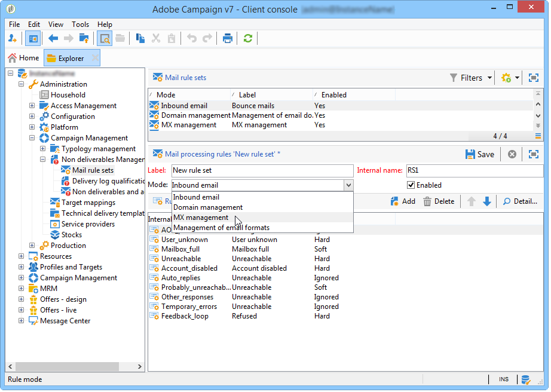Click the database icon in the status bar
This screenshot has width=551, height=392.
[x=526, y=379]
